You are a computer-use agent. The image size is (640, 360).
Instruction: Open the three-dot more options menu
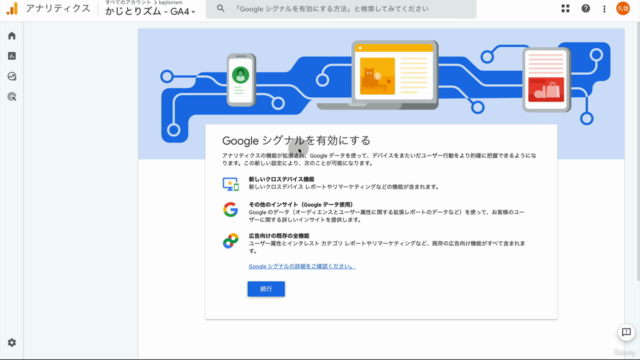604,9
